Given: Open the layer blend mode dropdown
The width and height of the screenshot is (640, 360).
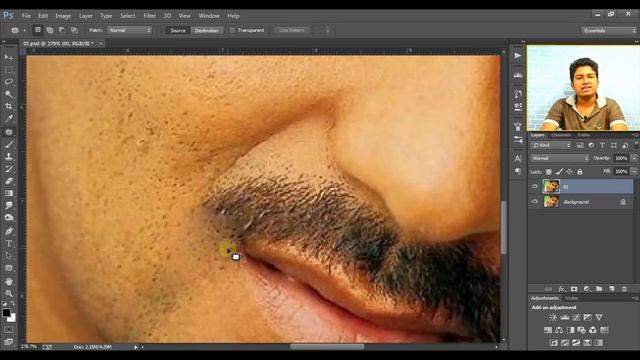Looking at the screenshot, I should (560, 158).
